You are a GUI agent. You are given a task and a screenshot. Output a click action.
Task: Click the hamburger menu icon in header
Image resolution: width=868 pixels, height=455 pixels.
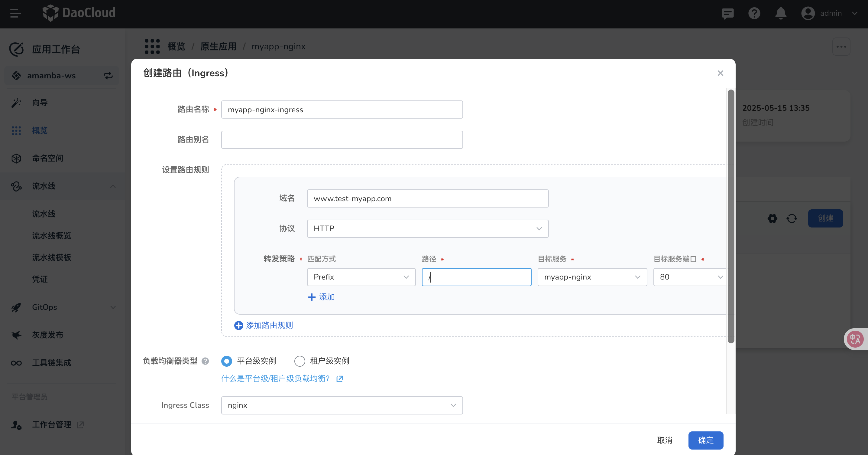tap(15, 14)
